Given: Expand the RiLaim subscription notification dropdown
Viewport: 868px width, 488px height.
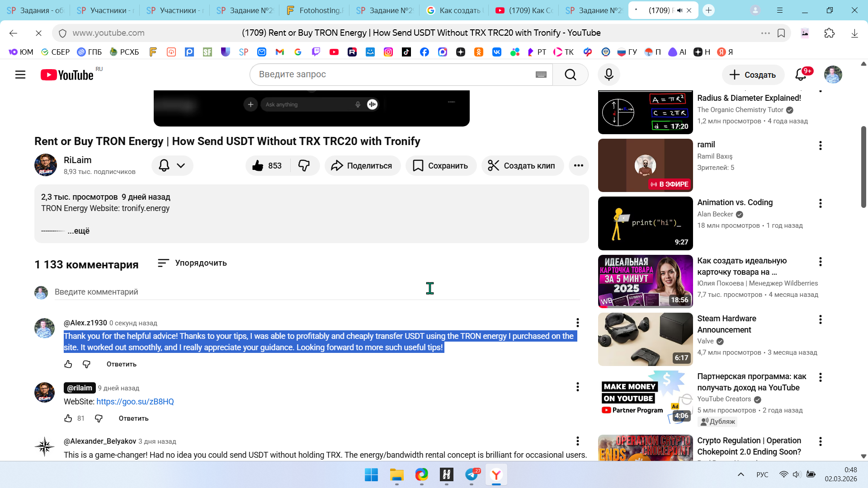Looking at the screenshot, I should coord(172,166).
